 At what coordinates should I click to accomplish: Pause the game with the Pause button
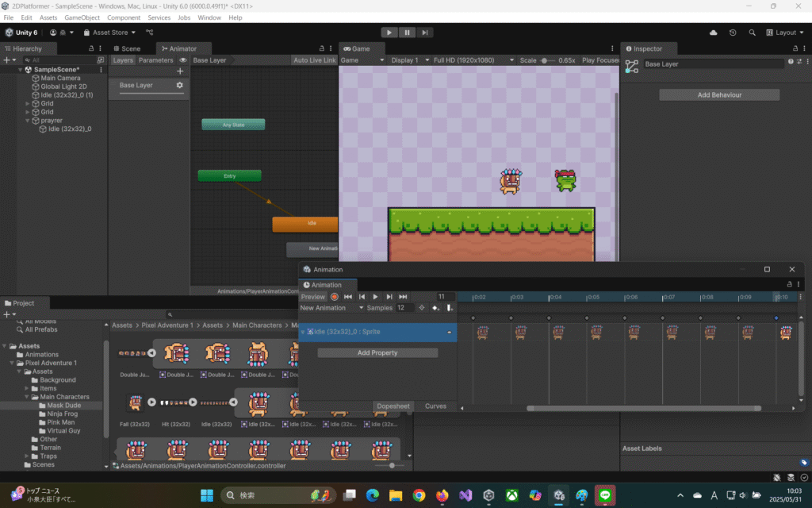tap(407, 32)
